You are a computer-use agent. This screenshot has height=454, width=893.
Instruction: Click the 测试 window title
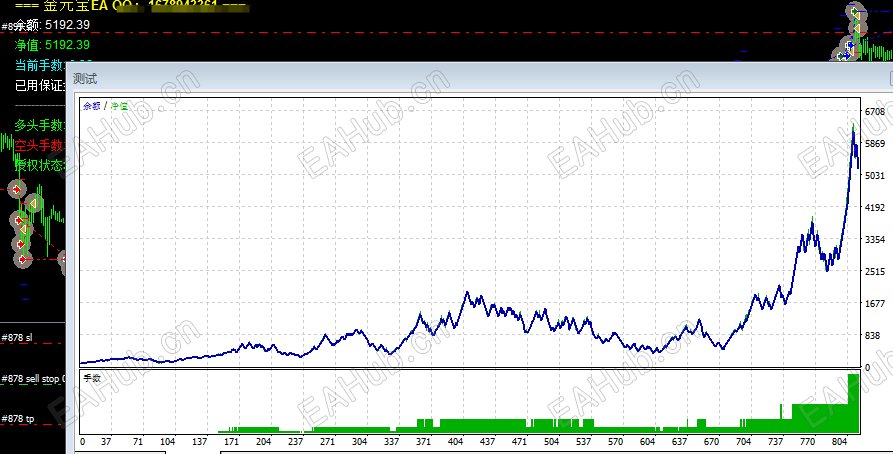coord(85,79)
